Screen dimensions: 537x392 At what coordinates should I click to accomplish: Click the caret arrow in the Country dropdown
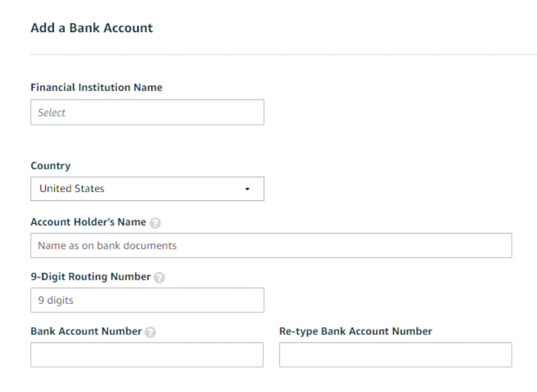(x=247, y=189)
